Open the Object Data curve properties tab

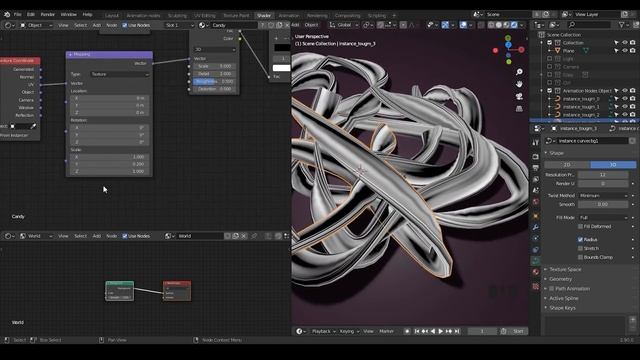(x=536, y=261)
